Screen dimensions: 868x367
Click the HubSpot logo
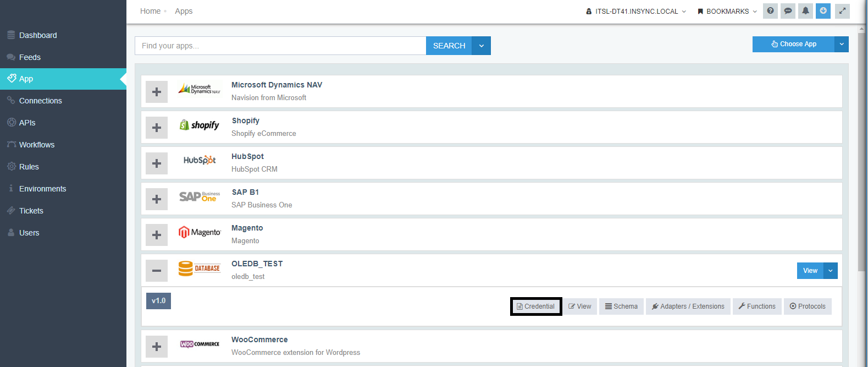point(200,160)
